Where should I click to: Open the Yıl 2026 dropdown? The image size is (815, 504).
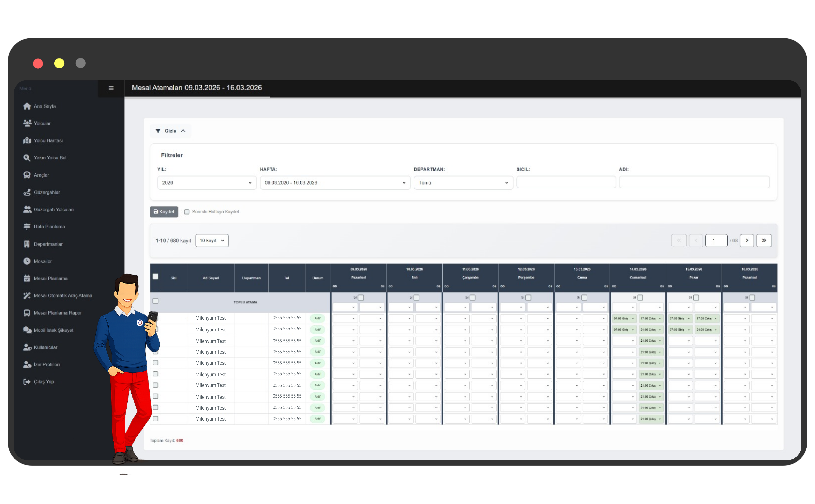pos(206,183)
